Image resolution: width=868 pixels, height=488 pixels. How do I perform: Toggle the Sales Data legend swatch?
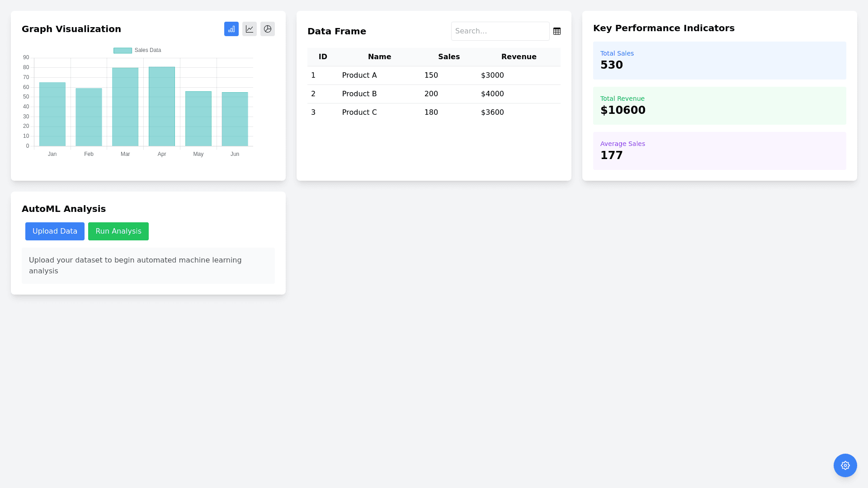pos(123,51)
